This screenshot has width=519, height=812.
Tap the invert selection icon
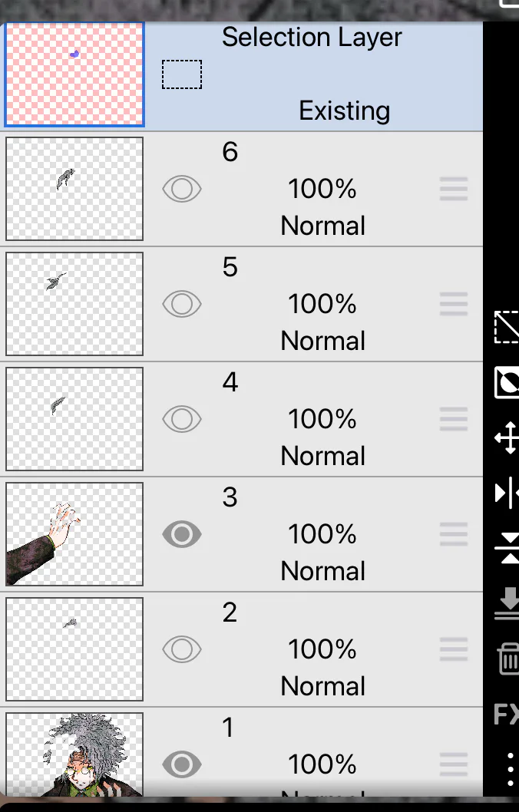pyautogui.click(x=507, y=382)
